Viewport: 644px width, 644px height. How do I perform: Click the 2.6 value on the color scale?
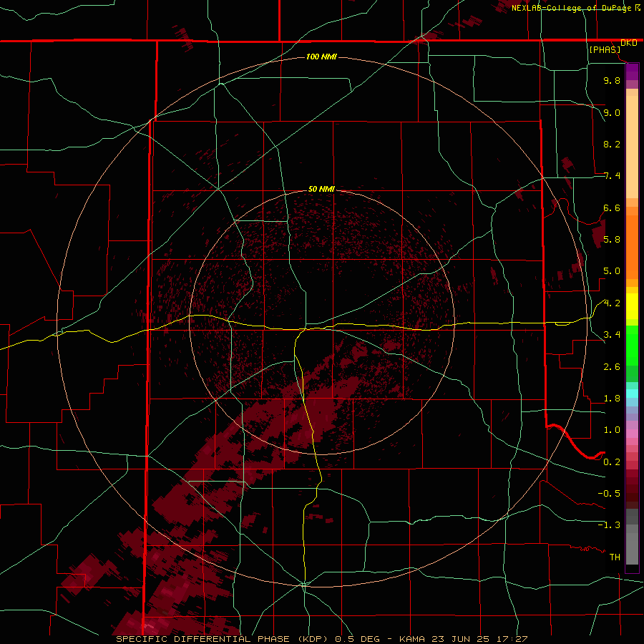[612, 367]
